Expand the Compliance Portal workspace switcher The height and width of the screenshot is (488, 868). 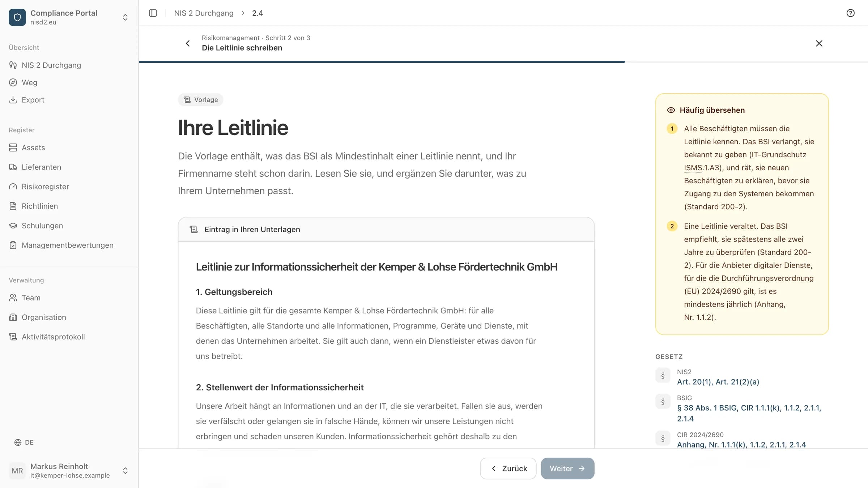click(x=125, y=17)
